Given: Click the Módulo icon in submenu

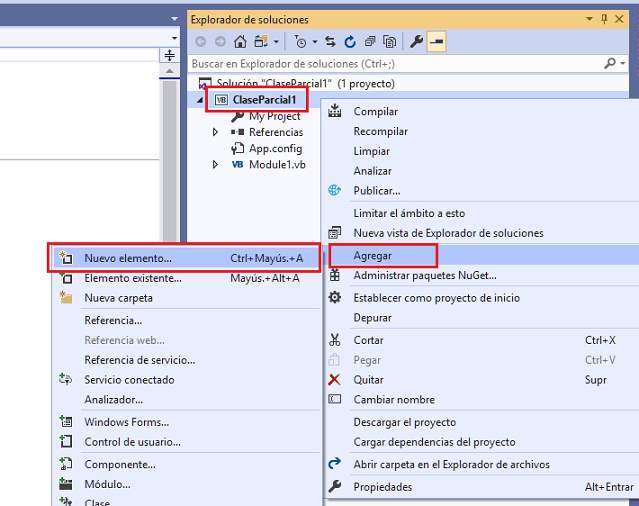Looking at the screenshot, I should 66,484.
